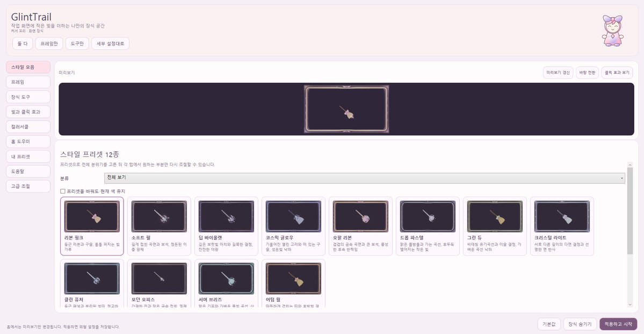Select the 소프트 펄 preset card
Screen dimensions: 644x334
(159, 226)
